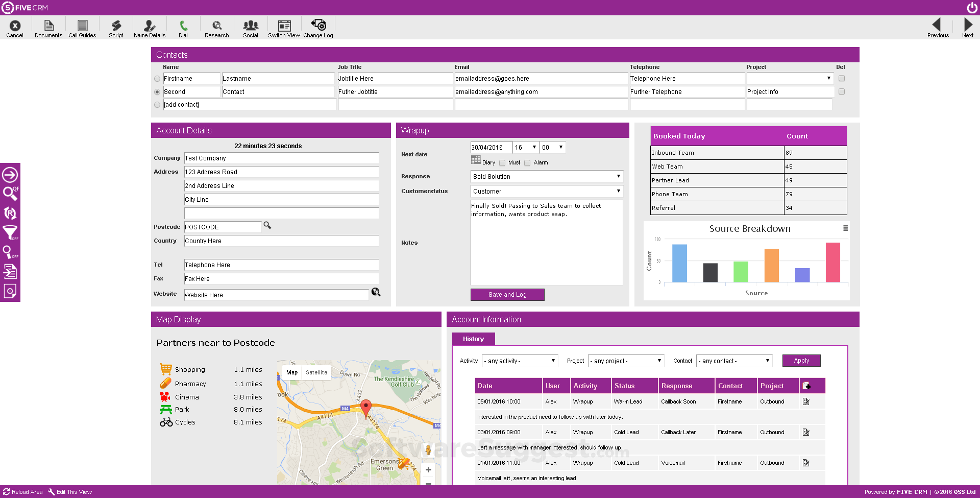
Task: Click the Switch View icon
Action: click(284, 27)
